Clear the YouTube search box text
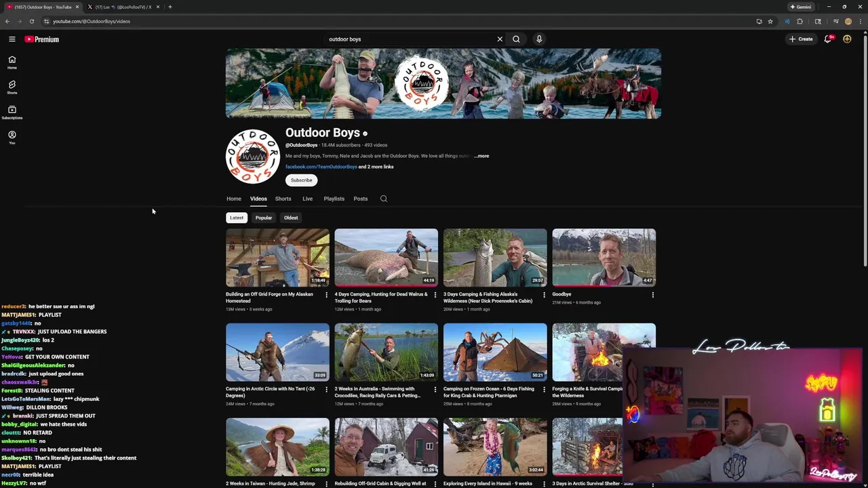Screen dimensions: 868x488 [x=500, y=39]
